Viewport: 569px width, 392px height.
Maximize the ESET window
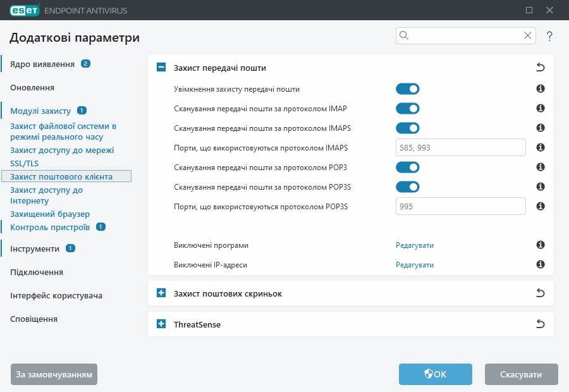(x=529, y=10)
